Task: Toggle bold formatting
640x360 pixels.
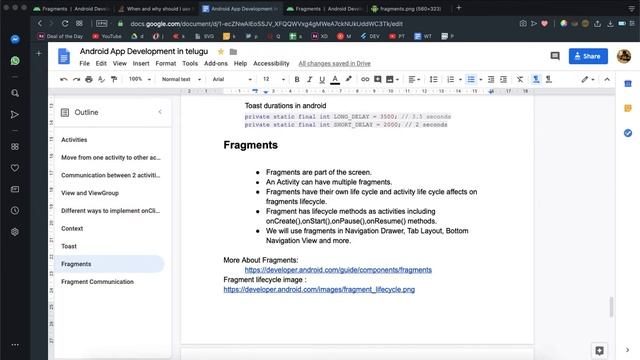Action: click(x=297, y=79)
